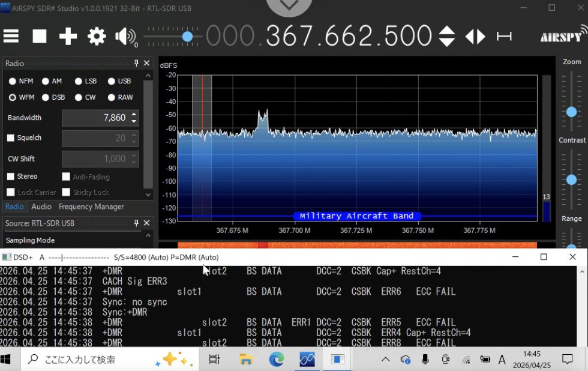This screenshot has width=588, height=371.
Task: Click the Windows taskbar search box
Action: (x=109, y=360)
